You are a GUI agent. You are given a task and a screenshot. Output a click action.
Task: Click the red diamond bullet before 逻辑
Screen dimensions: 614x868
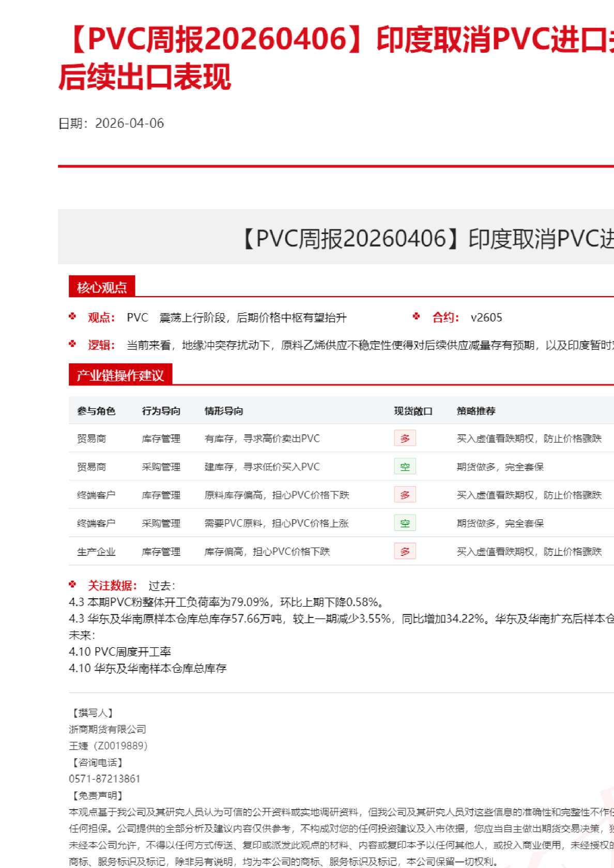click(x=72, y=344)
